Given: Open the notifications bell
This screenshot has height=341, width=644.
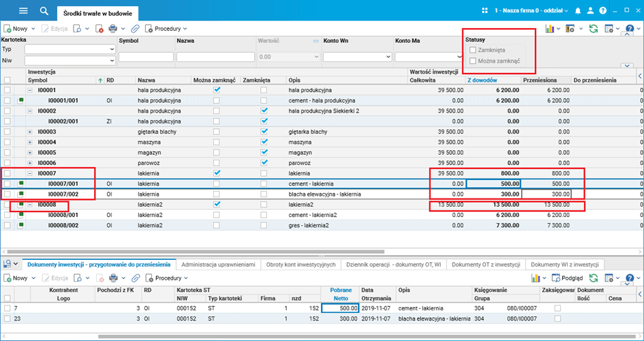Looking at the screenshot, I should (579, 11).
